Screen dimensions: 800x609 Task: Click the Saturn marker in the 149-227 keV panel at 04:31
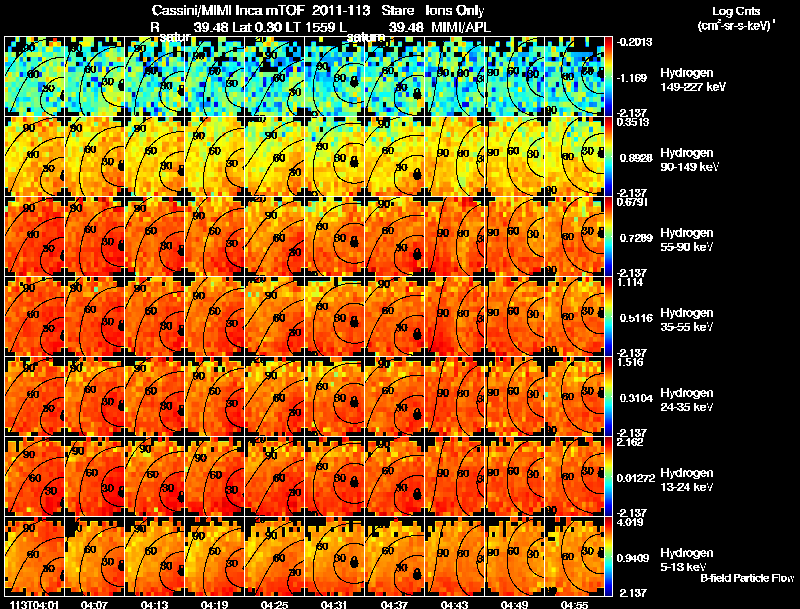point(354,81)
